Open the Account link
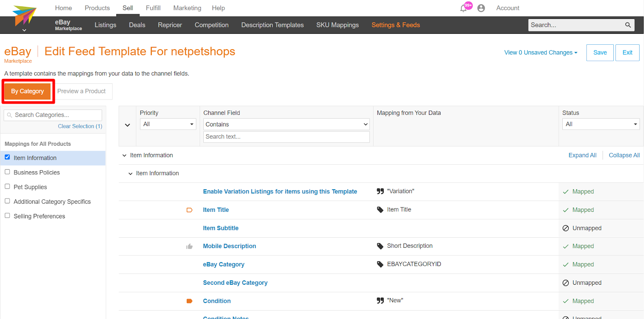 [508, 8]
